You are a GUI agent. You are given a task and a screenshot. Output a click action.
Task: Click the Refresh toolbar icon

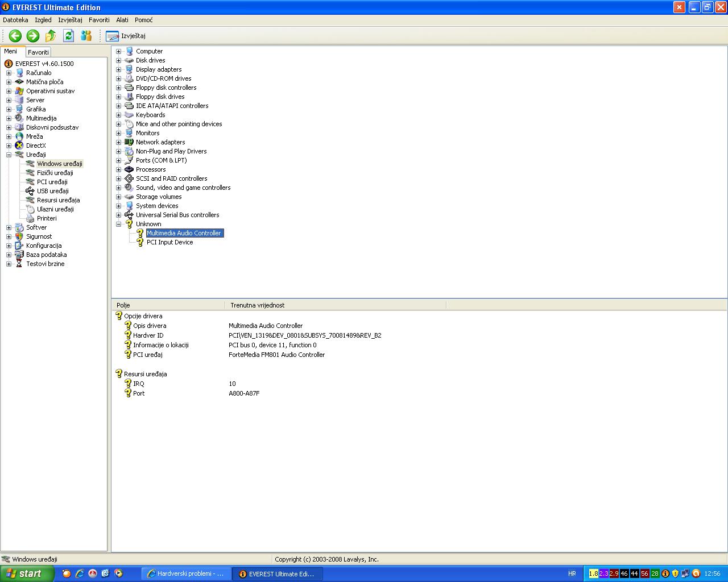click(69, 36)
